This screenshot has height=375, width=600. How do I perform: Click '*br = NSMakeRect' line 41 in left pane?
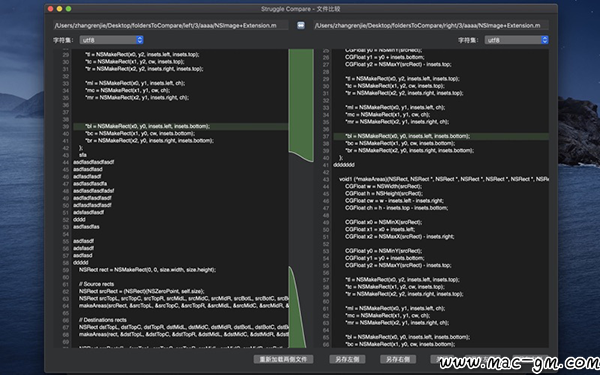(x=149, y=141)
